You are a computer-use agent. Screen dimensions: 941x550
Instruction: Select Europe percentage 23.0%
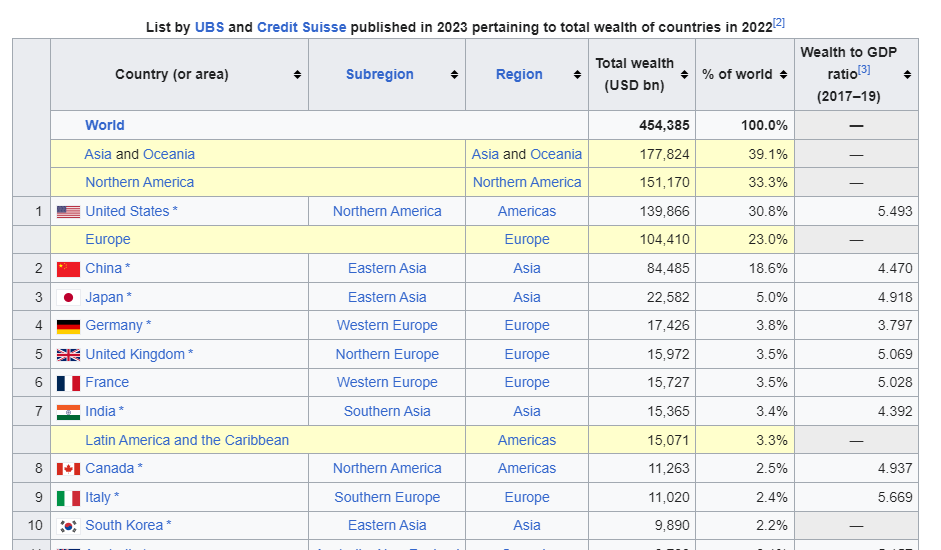(768, 240)
